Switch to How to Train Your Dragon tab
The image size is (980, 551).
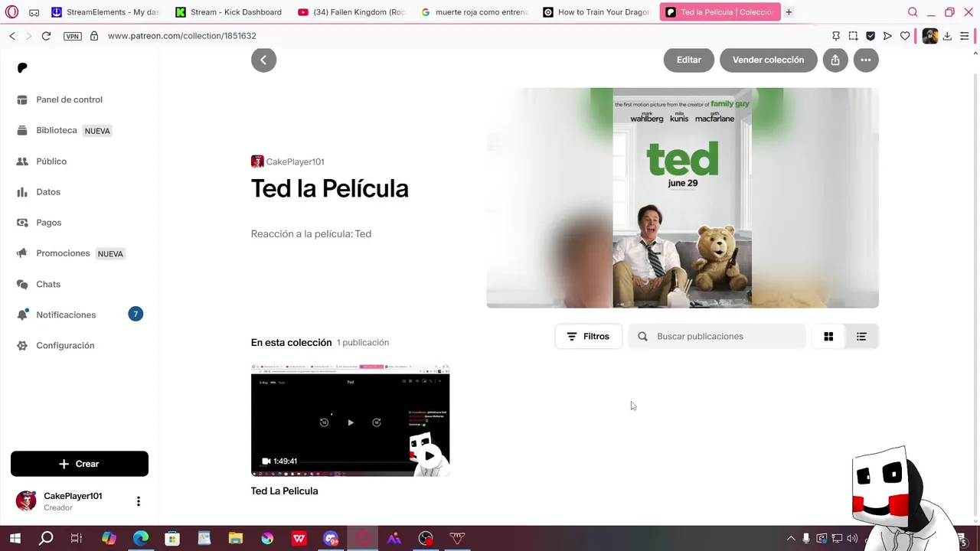[x=597, y=12]
